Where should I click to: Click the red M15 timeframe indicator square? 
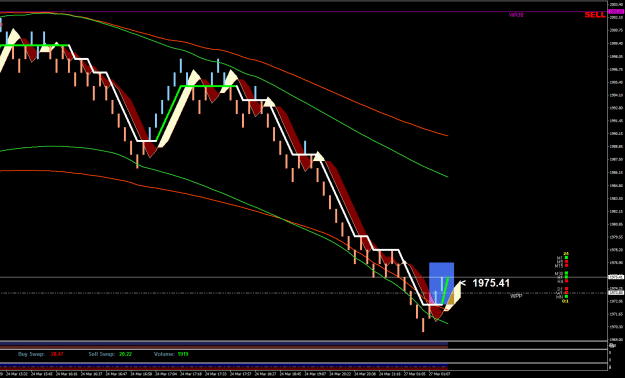coord(566,266)
